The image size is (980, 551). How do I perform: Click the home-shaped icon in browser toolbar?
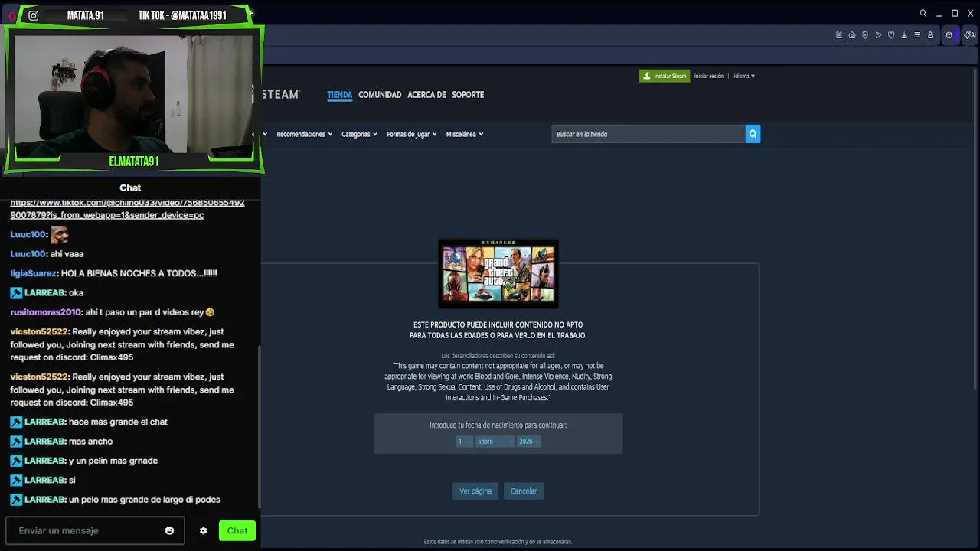click(852, 35)
